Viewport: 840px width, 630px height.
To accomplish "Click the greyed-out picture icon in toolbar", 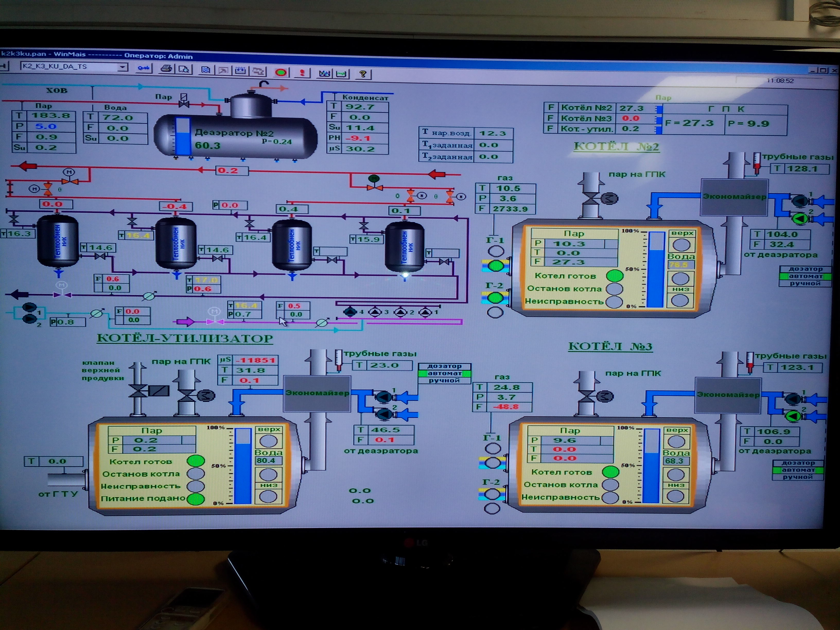I will click(x=223, y=70).
